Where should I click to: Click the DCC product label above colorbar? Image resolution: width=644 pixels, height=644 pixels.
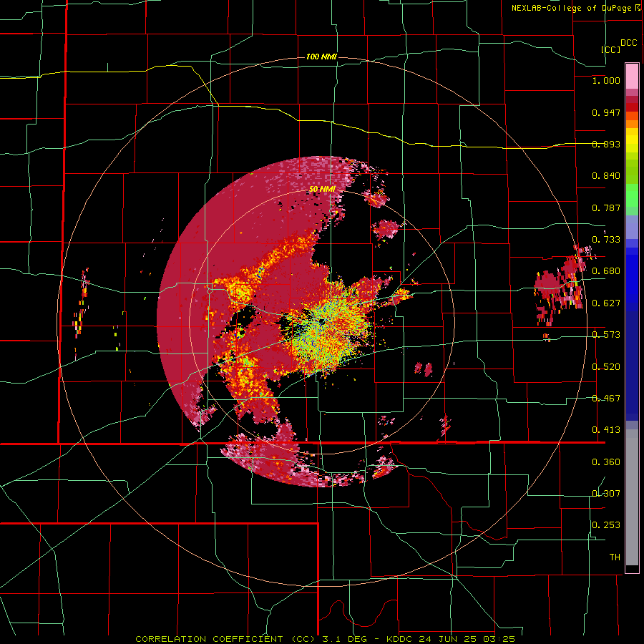629,43
